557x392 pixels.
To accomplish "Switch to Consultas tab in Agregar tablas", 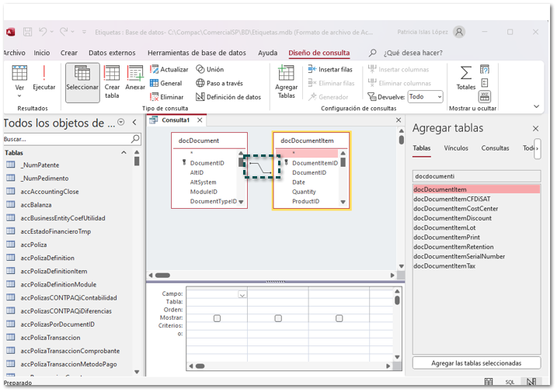I will point(495,148).
